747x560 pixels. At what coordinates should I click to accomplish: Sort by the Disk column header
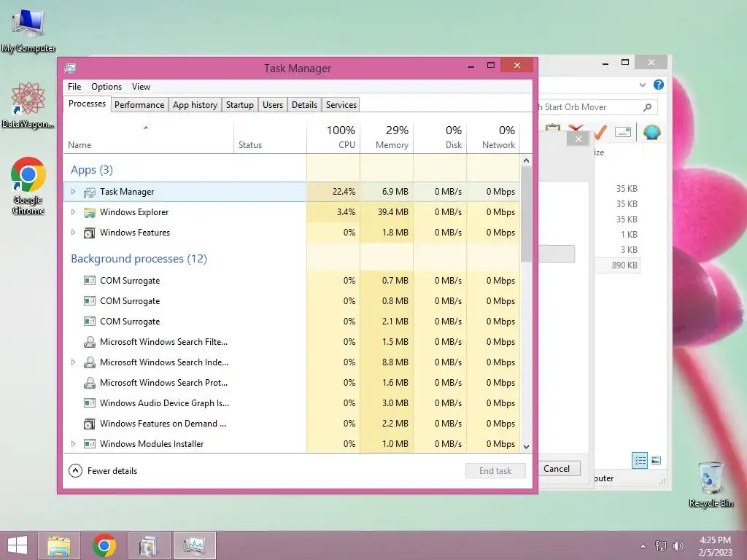[440, 137]
